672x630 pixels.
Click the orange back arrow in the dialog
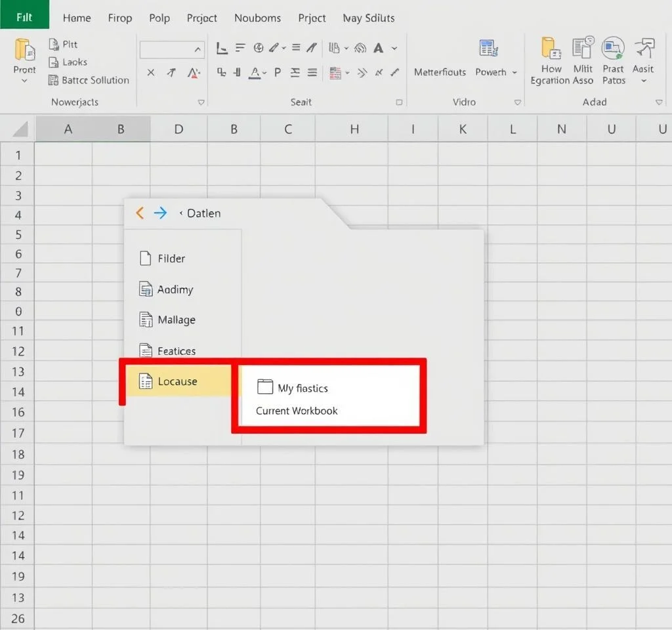pyautogui.click(x=139, y=213)
